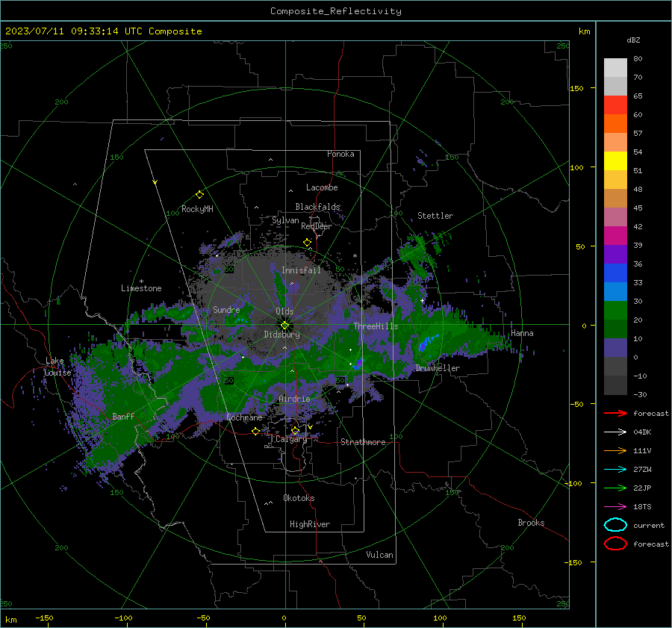Click the asterisk marker above Limestone
The height and width of the screenshot is (628, 672).
(141, 282)
